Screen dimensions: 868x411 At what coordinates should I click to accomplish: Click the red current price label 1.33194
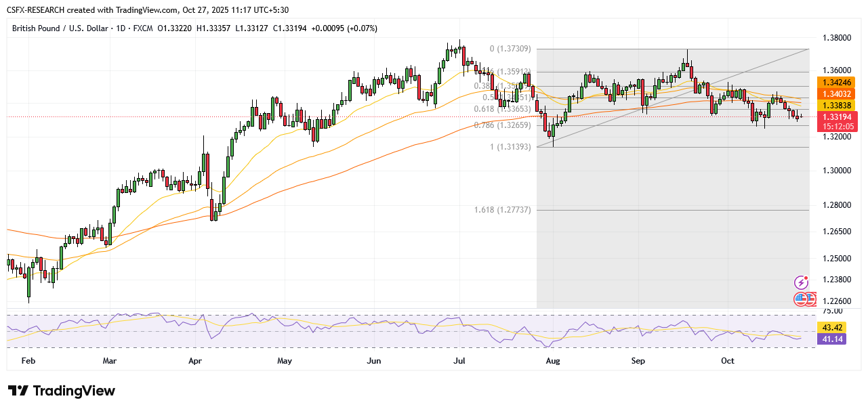839,117
